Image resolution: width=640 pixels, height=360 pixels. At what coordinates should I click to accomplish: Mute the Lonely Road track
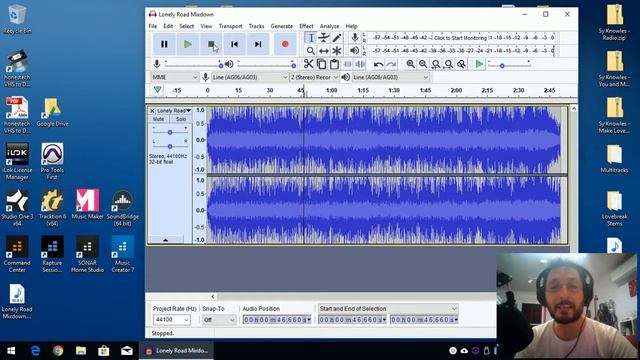click(x=158, y=119)
